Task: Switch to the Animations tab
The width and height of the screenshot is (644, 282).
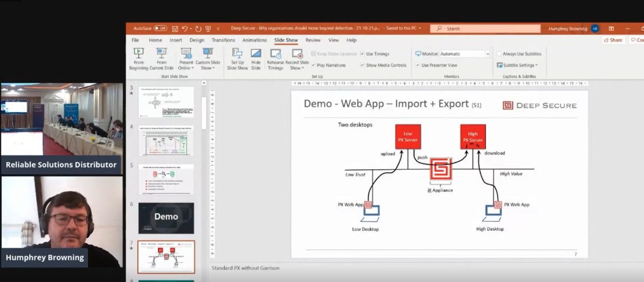Action: (254, 40)
